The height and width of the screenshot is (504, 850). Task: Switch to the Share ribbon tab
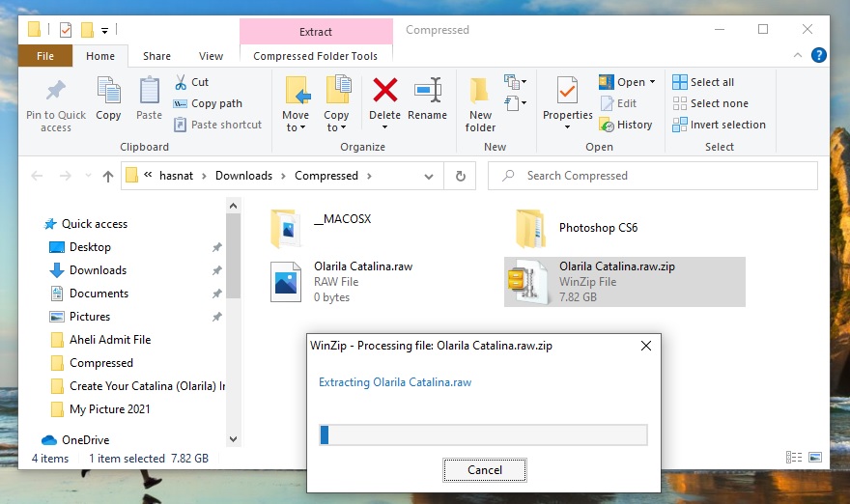tap(156, 56)
